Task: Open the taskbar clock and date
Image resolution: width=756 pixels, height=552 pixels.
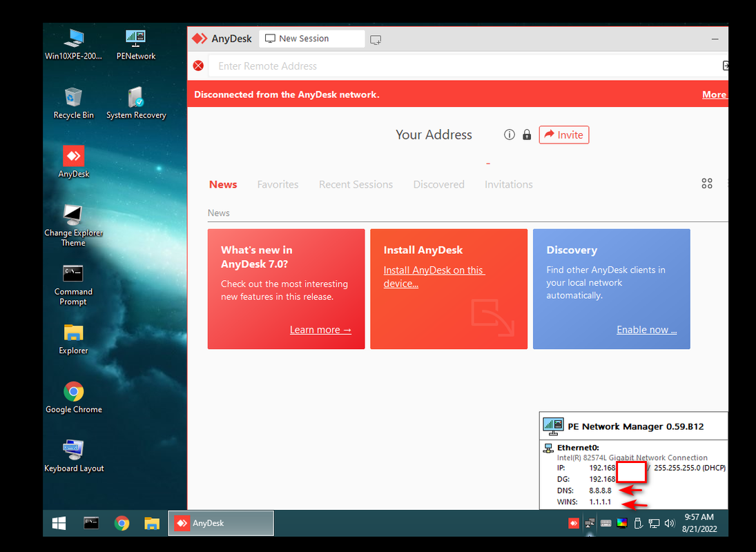Action: 699,523
